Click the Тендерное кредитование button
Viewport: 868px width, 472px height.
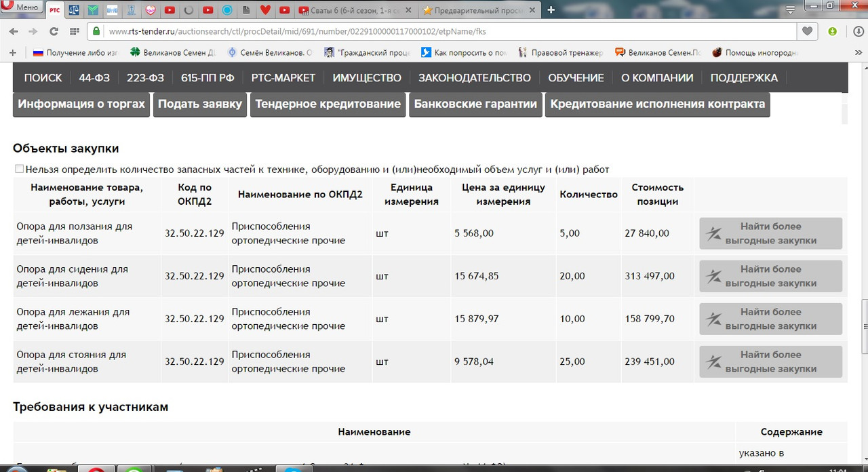[x=328, y=104]
